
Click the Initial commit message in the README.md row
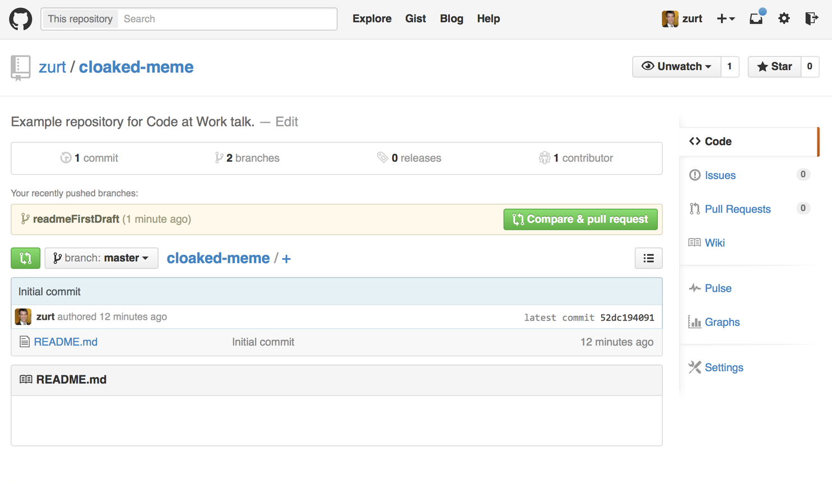click(263, 342)
